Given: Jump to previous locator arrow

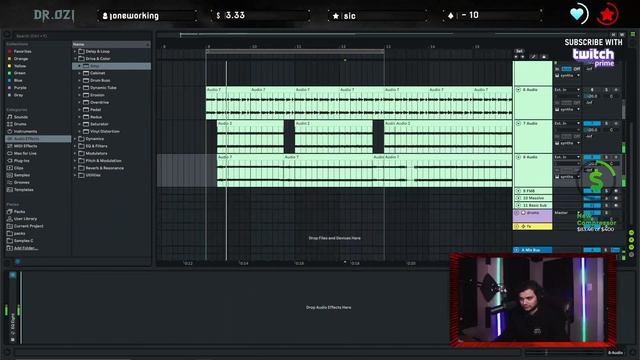Looking at the screenshot, I should pyautogui.click(x=516, y=57).
